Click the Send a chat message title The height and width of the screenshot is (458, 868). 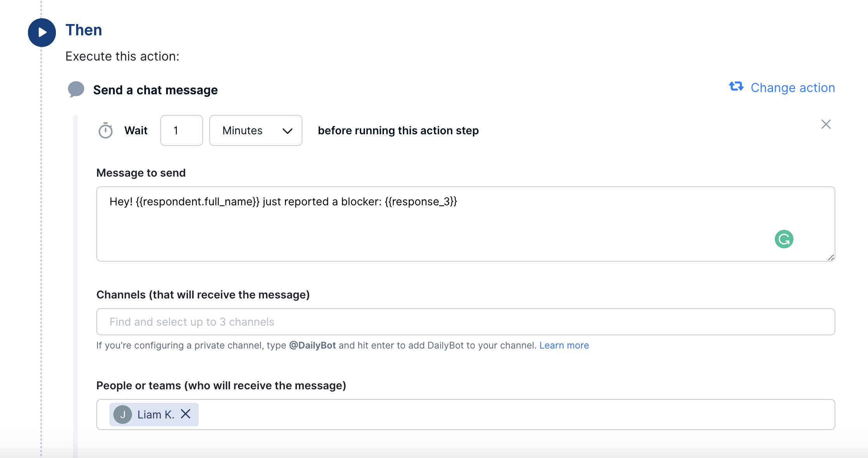pyautogui.click(x=155, y=90)
